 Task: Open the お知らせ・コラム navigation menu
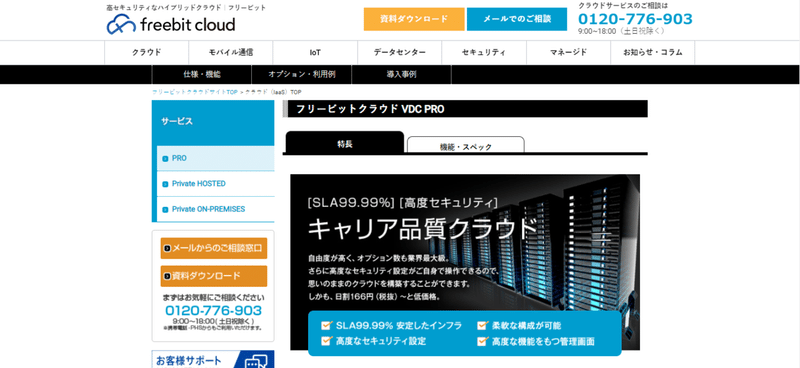[653, 52]
